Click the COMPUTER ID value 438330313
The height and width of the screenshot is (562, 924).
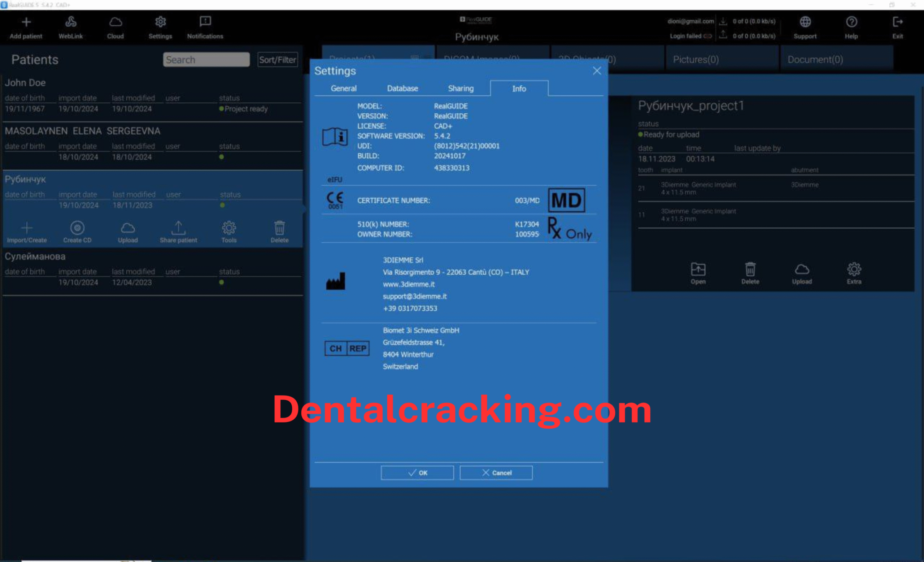pos(452,168)
